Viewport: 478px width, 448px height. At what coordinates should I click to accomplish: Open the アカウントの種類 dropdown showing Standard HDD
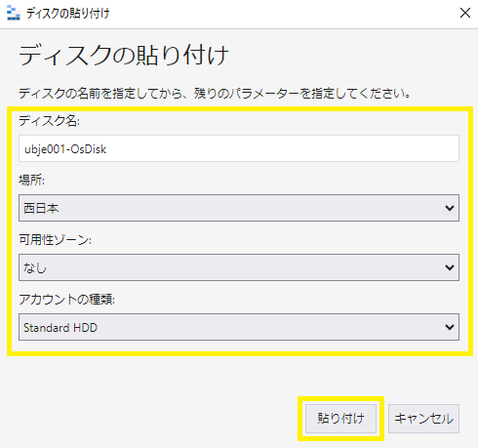[239, 327]
